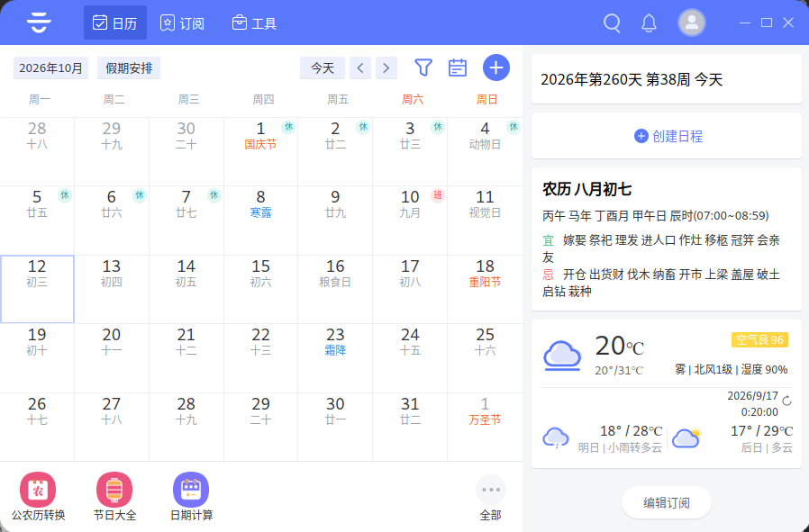Click the round blue plus button

click(x=496, y=68)
